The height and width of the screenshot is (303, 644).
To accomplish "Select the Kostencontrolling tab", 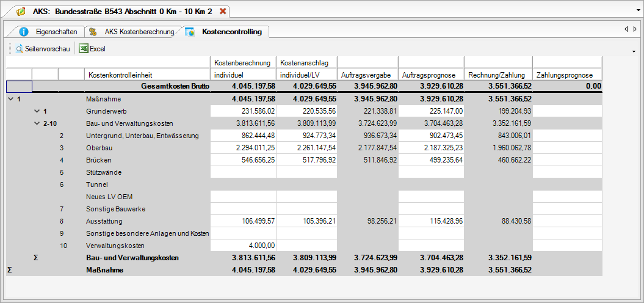I will (x=231, y=32).
